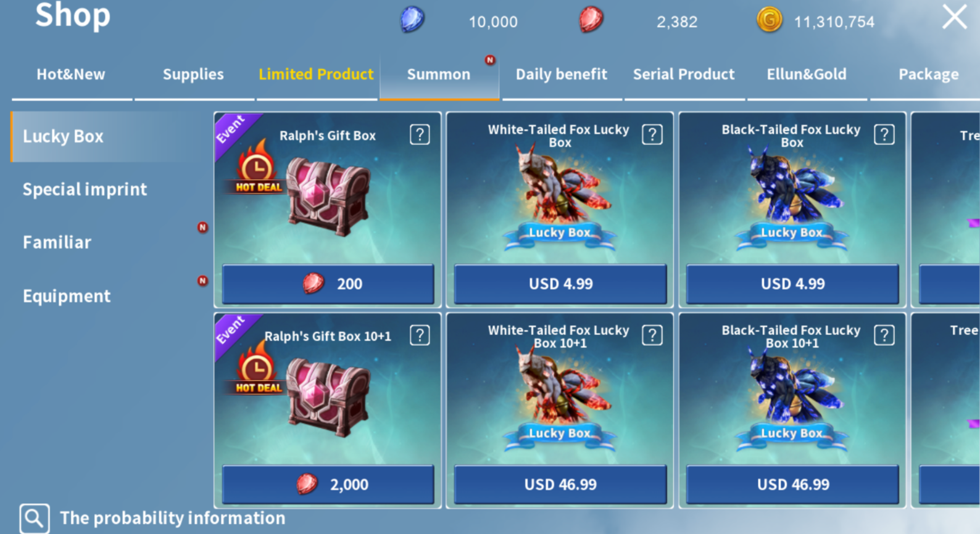Screen dimensions: 980x534
Task: Buy Ralph's Gift Box for 200 rubies
Action: pos(328,284)
